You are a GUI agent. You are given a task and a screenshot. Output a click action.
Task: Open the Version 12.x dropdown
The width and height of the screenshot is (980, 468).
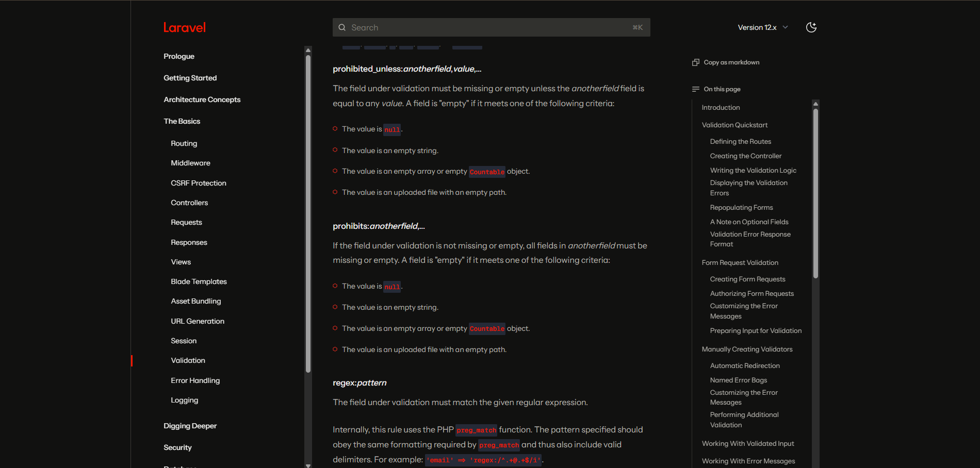point(762,27)
